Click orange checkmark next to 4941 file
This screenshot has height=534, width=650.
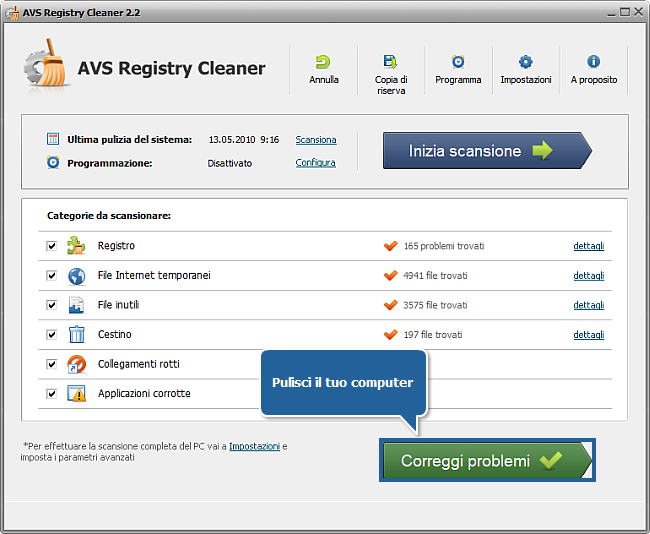(x=390, y=275)
